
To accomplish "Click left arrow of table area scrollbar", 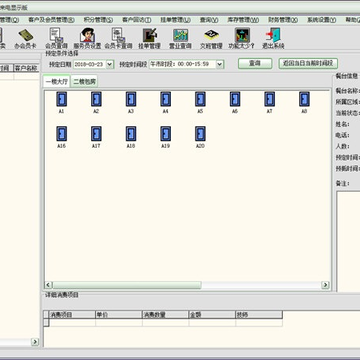I will pos(48,285).
